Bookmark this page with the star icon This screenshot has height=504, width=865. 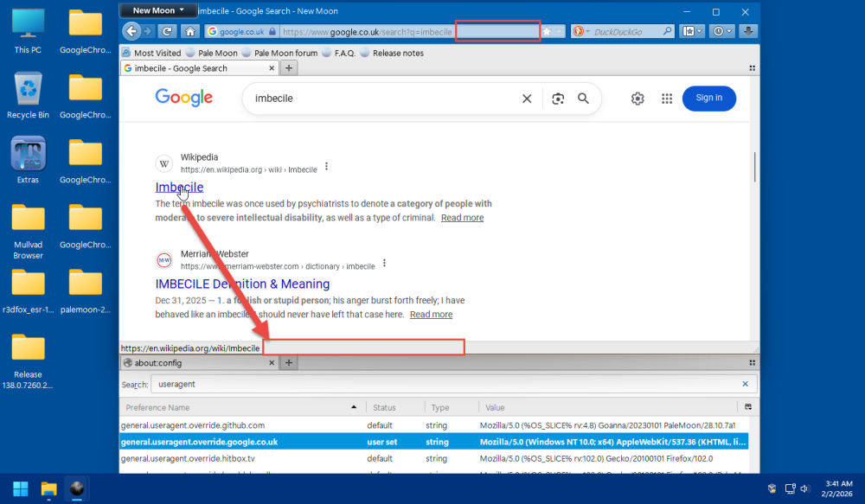point(547,31)
